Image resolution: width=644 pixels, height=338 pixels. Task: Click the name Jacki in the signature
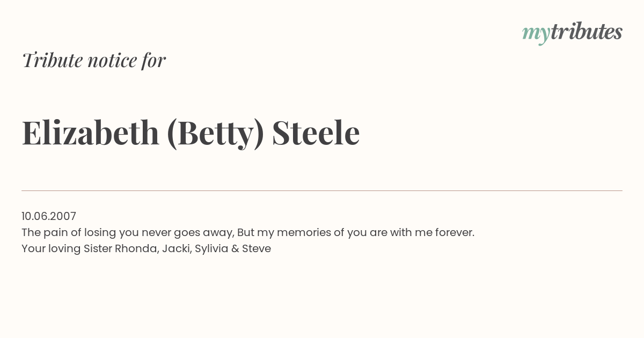click(177, 248)
